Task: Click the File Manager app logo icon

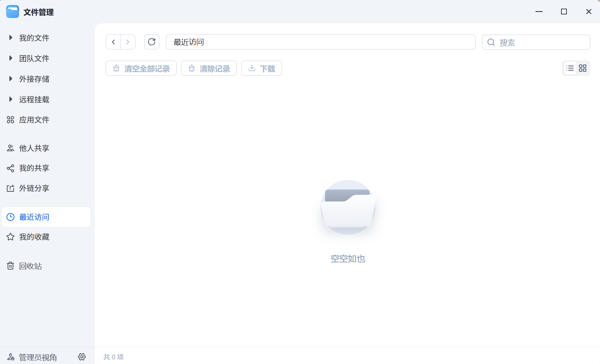Action: 13,12
